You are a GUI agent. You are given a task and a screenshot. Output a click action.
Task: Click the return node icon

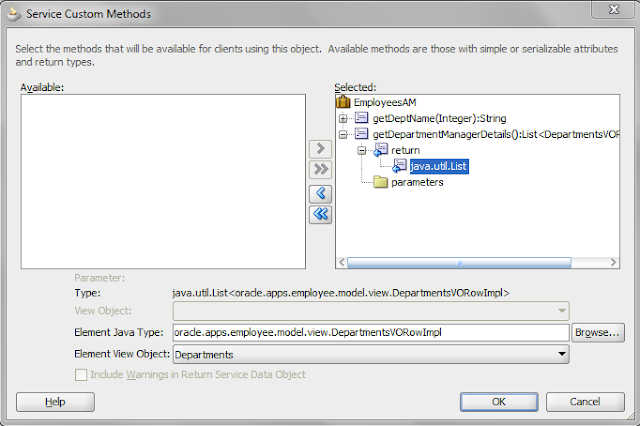coord(380,150)
